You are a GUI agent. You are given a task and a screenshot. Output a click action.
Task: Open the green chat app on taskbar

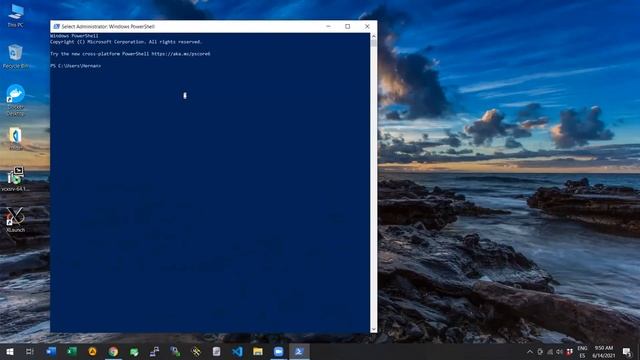(x=134, y=351)
